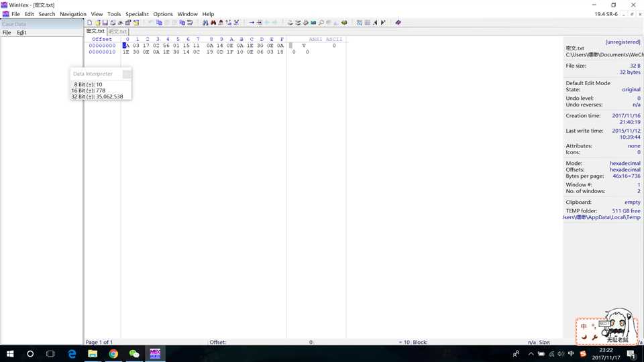Click the Print toolbar icon
This screenshot has height=362, width=644.
[113, 23]
